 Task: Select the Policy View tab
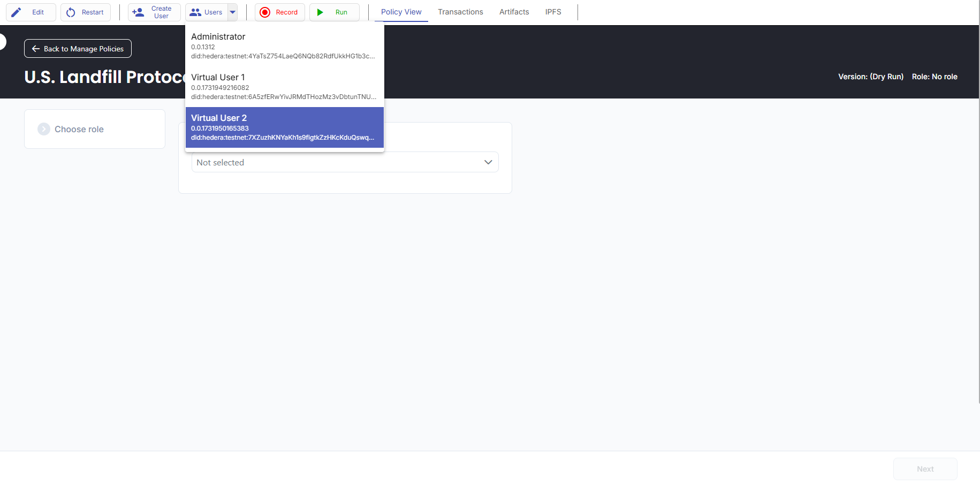[x=401, y=12]
